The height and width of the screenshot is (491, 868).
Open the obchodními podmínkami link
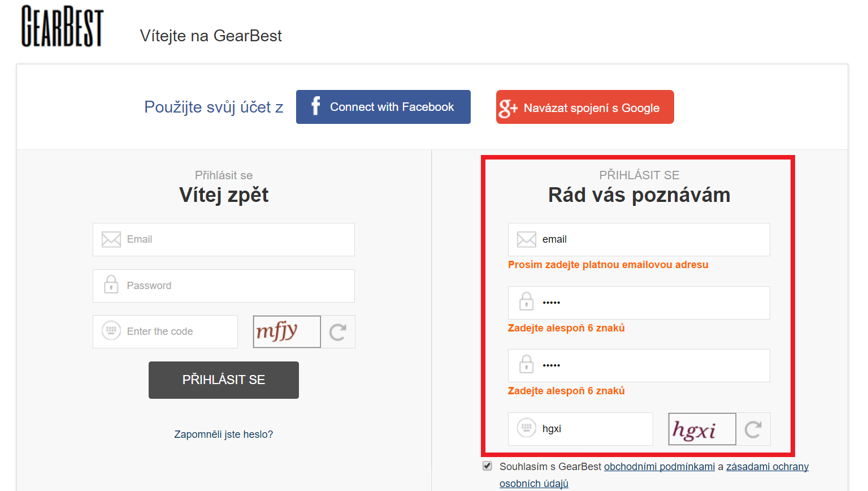pos(659,467)
